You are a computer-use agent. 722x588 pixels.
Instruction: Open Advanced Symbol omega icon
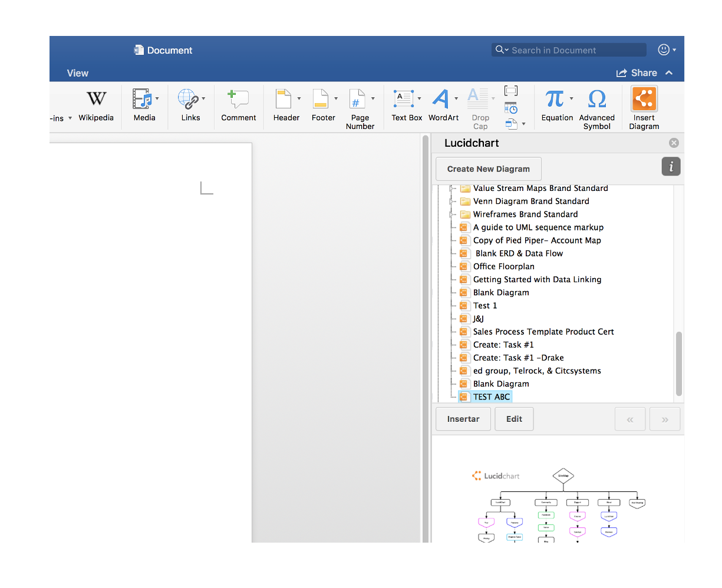click(x=597, y=99)
